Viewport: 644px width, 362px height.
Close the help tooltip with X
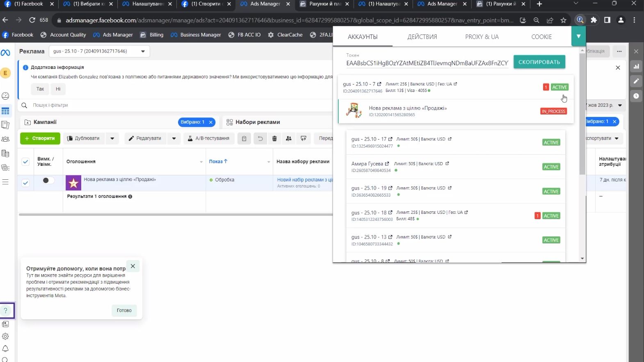(x=133, y=266)
